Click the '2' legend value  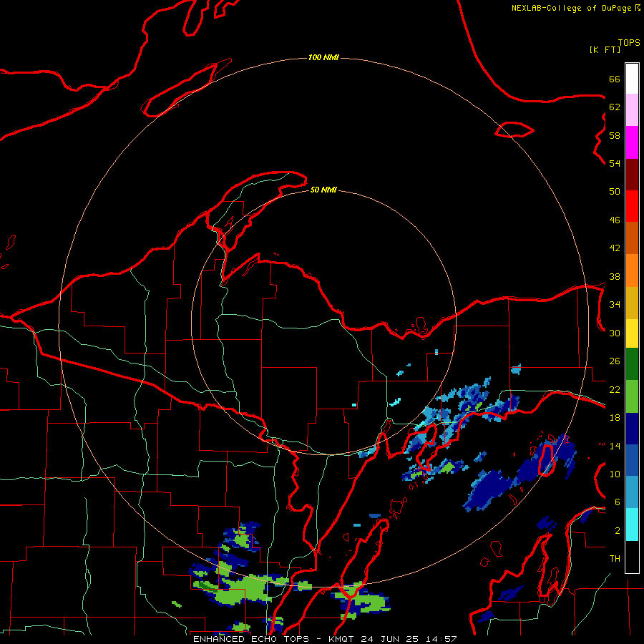pyautogui.click(x=618, y=531)
